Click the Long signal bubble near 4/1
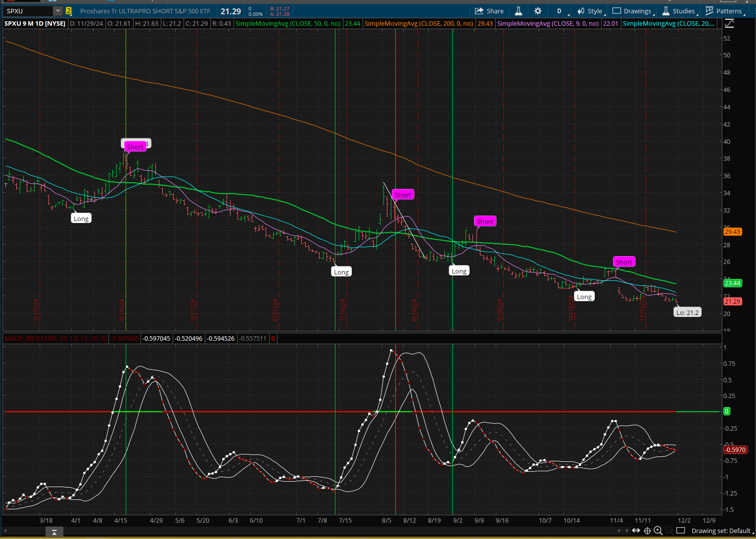Viewport: 756px width, 539px height. [81, 219]
